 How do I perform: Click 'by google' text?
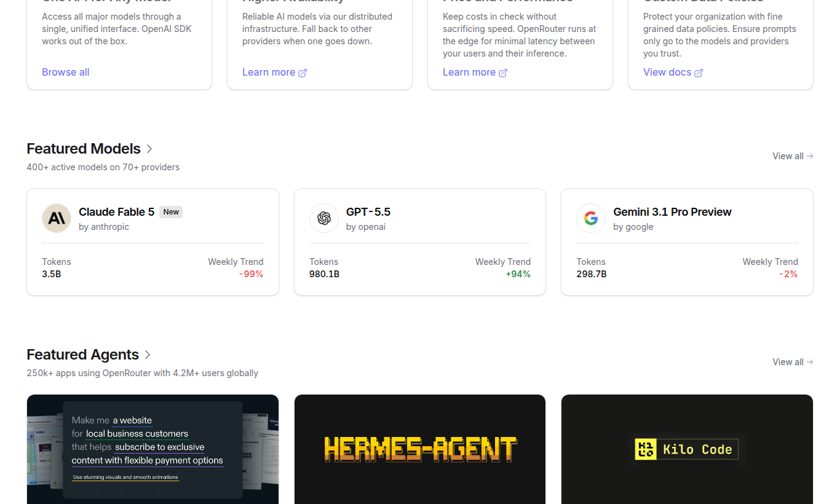click(633, 227)
